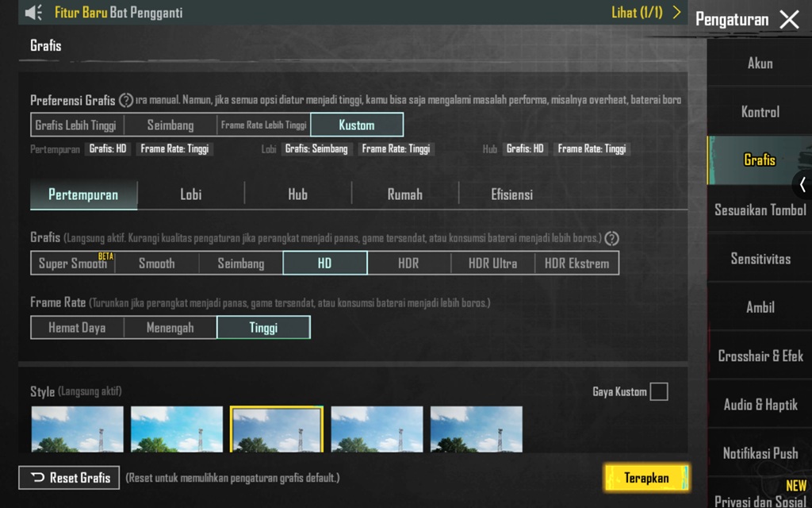Switch to the Efisiensi tab
This screenshot has width=812, height=508.
pyautogui.click(x=511, y=194)
